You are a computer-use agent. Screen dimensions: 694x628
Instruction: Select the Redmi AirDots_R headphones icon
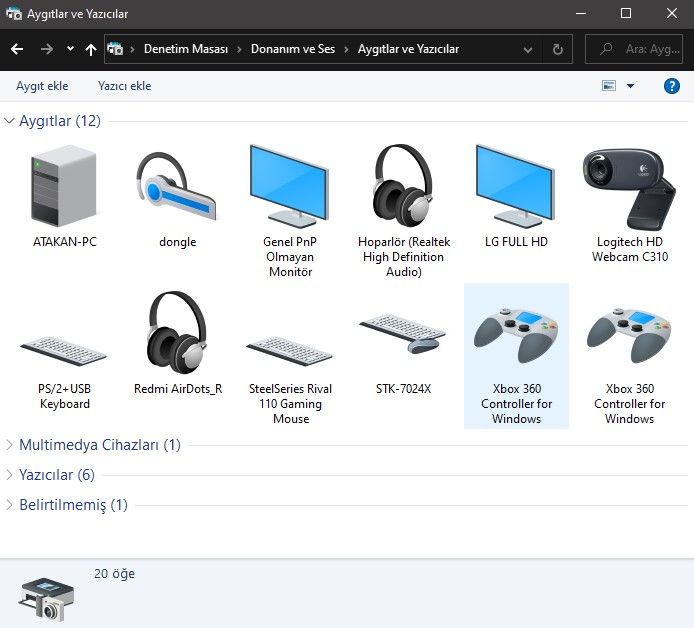click(x=177, y=332)
